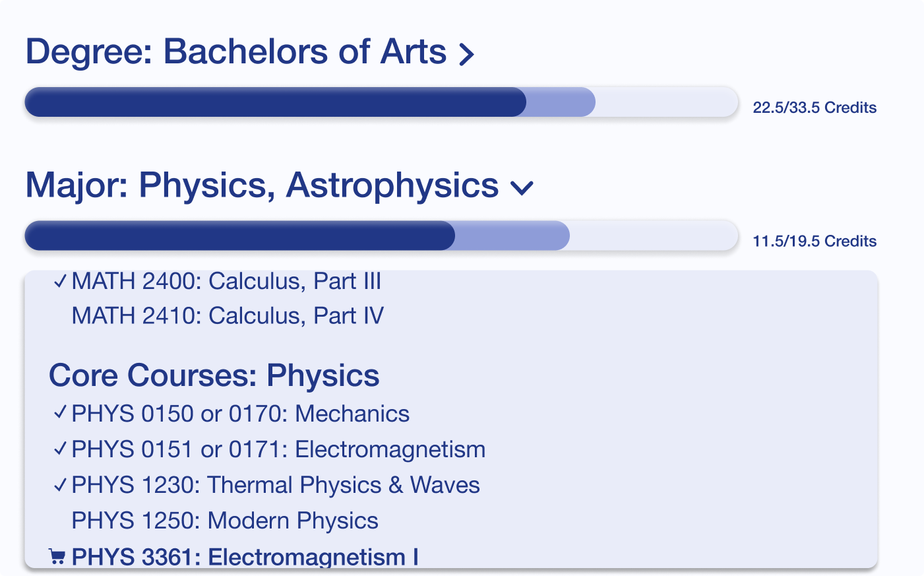This screenshot has height=576, width=924.
Task: Click the Core Courses: Physics heading
Action: pos(214,375)
